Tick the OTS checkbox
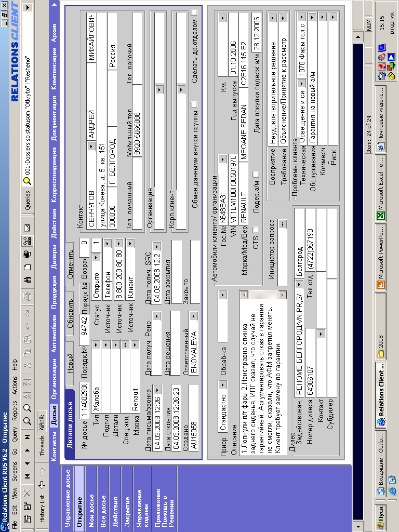 click(x=256, y=230)
